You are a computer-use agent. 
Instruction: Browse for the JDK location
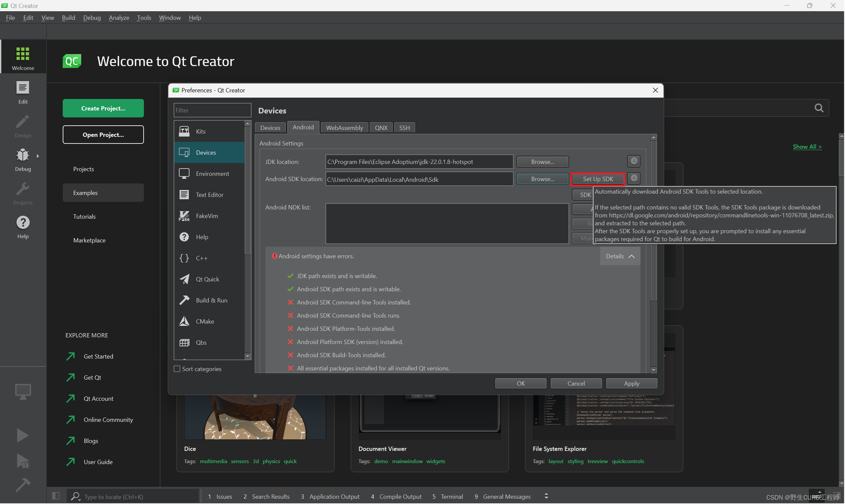coord(543,162)
